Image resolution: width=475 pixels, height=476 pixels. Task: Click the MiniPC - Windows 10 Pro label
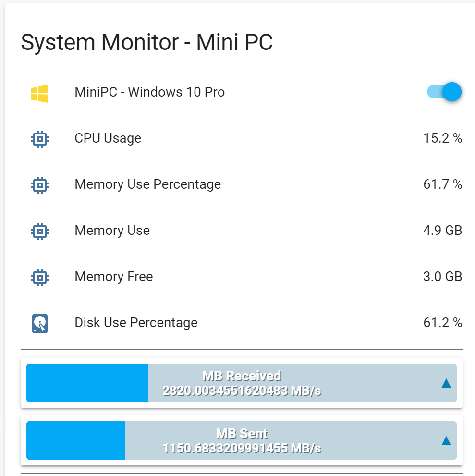[149, 92]
